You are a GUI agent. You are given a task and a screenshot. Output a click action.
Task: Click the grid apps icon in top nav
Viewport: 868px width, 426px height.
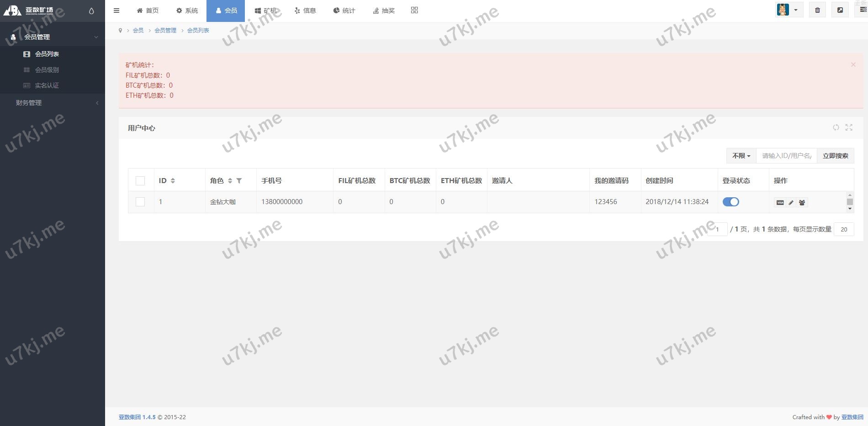click(x=414, y=10)
